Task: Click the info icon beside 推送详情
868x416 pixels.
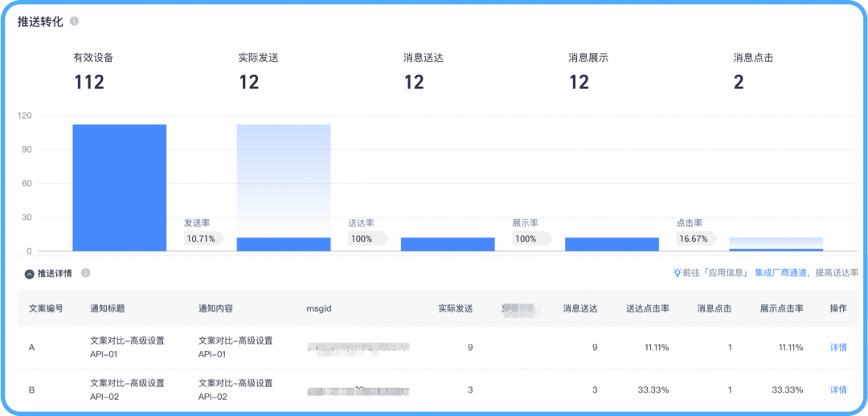Action: [85, 273]
